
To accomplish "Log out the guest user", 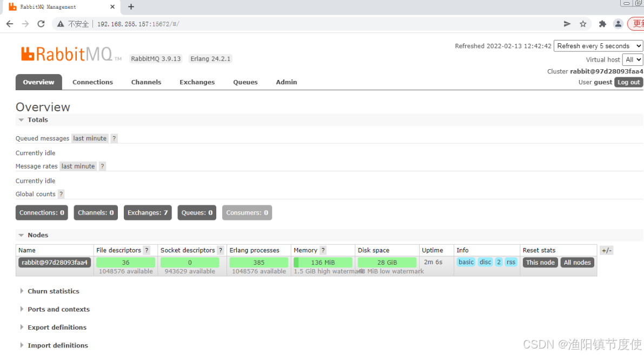I will 628,82.
